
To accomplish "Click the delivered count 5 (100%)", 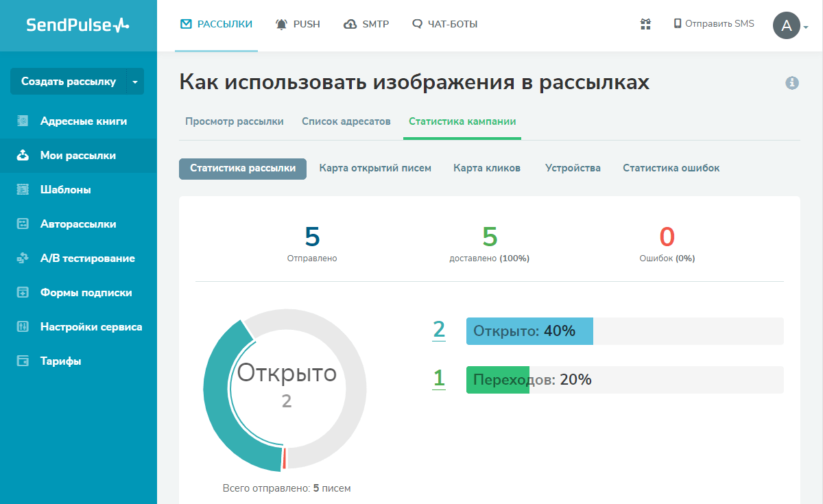I will coord(489,237).
